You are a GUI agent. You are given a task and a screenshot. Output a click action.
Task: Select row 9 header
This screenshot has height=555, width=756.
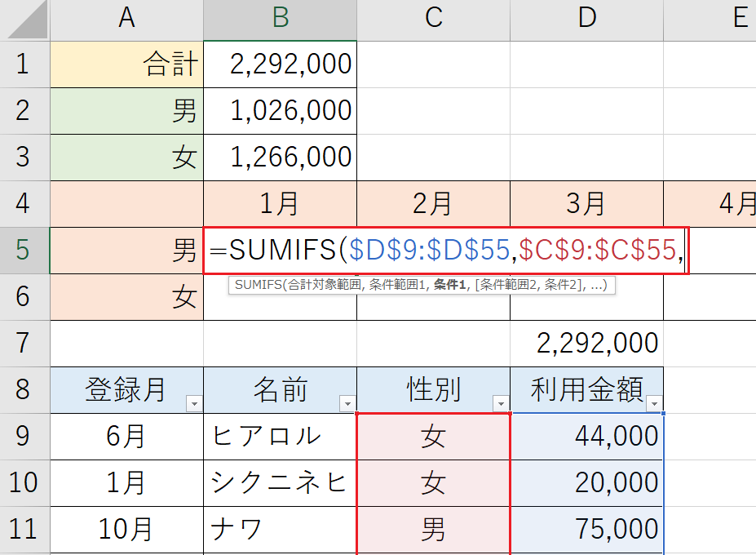(25, 437)
